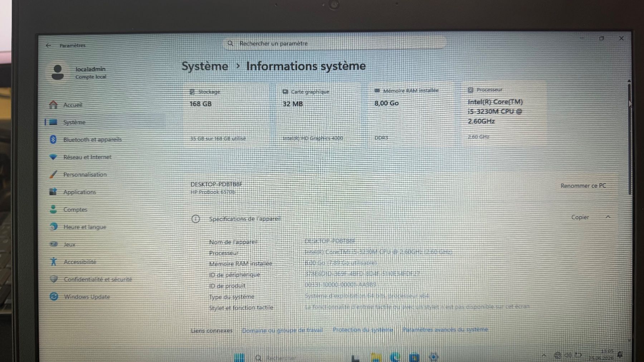The height and width of the screenshot is (362, 644).
Task: Click the Settings gear taskbar icon
Action: [433, 357]
